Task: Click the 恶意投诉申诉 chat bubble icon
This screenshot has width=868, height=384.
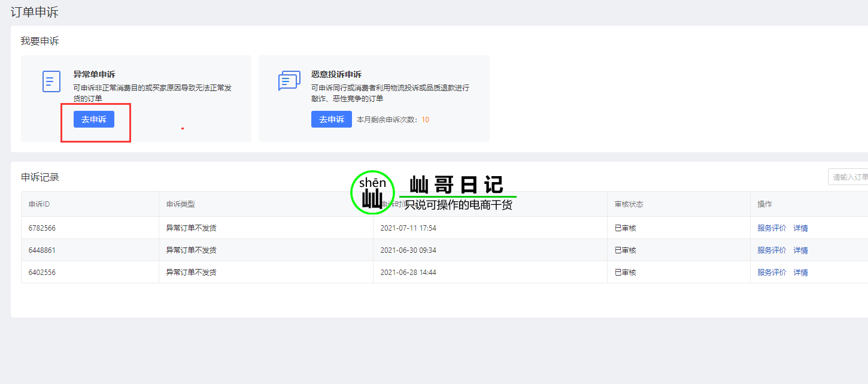Action: click(289, 81)
